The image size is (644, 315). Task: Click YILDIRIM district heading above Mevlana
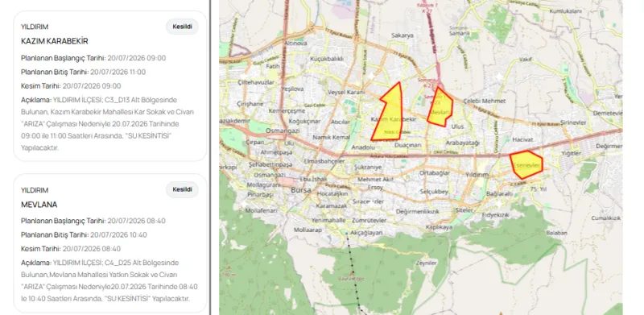(x=35, y=190)
